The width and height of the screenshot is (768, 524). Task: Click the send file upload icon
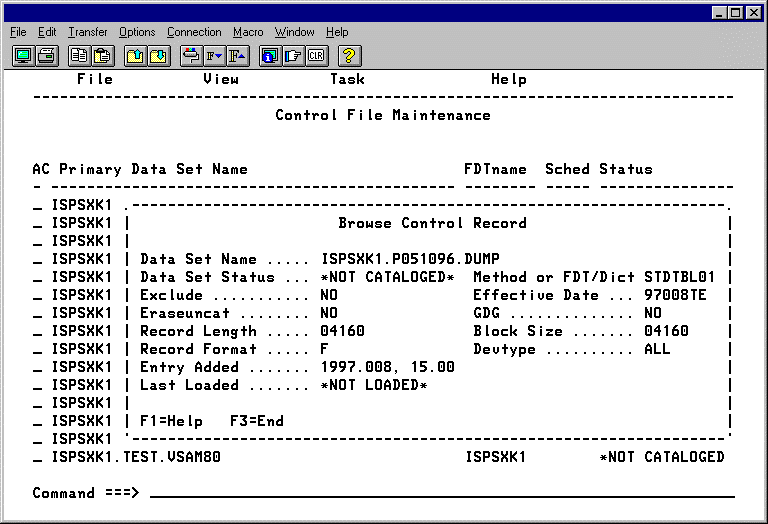pos(135,56)
